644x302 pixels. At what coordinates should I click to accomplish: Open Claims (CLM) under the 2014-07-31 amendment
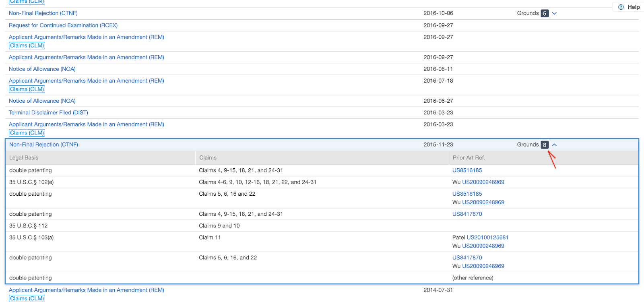tap(27, 298)
